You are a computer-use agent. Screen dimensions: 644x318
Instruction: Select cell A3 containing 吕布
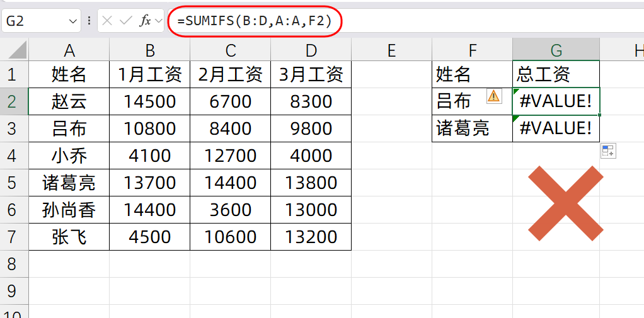69,128
